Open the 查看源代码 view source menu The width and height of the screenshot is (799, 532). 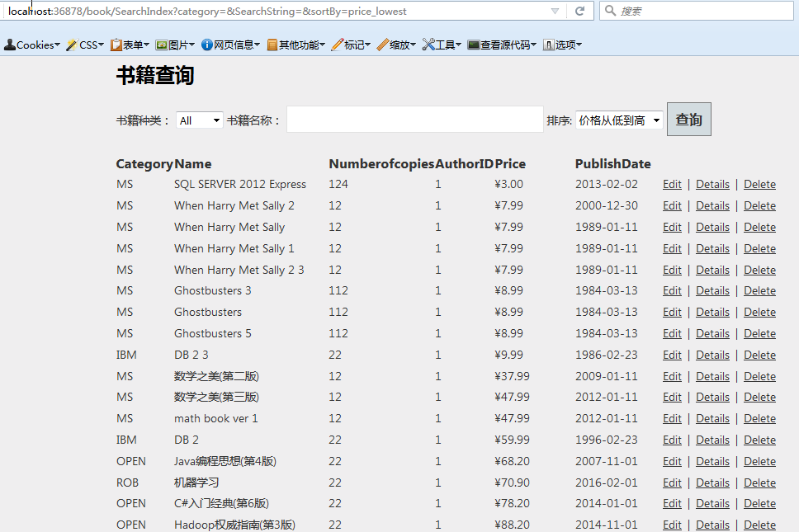(502, 45)
